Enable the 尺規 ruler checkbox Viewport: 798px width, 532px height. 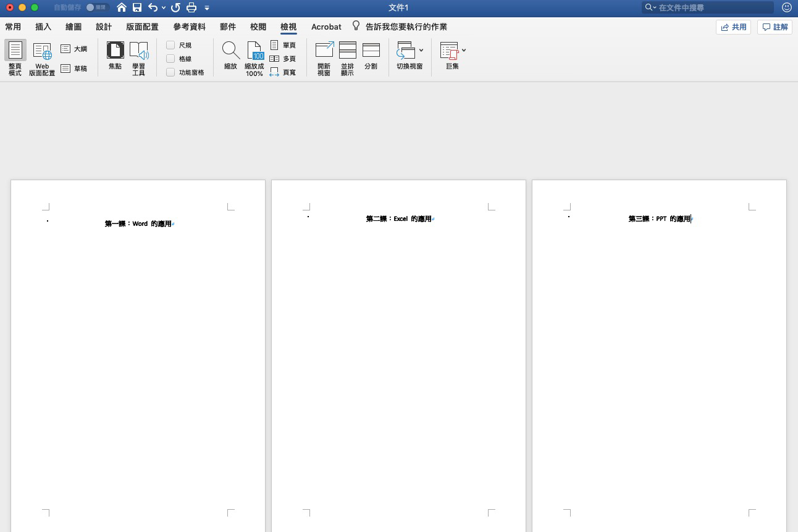click(171, 45)
